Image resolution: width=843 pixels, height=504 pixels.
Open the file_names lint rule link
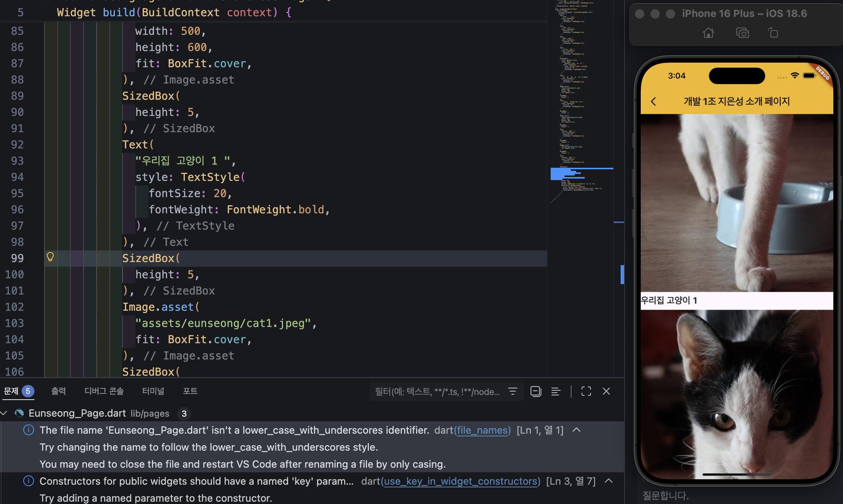(x=482, y=430)
